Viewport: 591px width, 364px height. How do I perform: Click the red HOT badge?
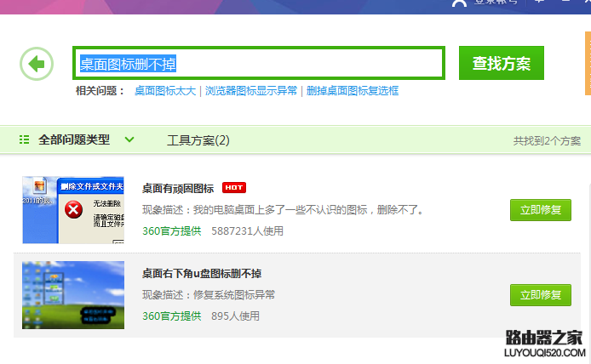point(233,188)
